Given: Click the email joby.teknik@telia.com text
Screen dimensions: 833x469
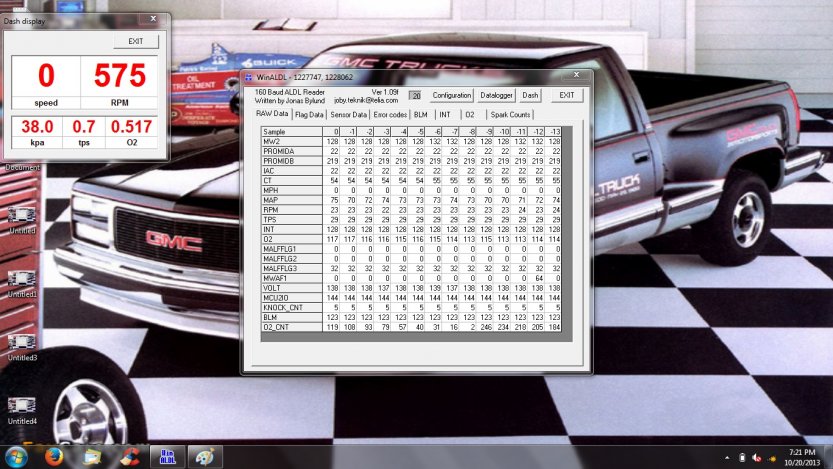Looking at the screenshot, I should 366,100.
